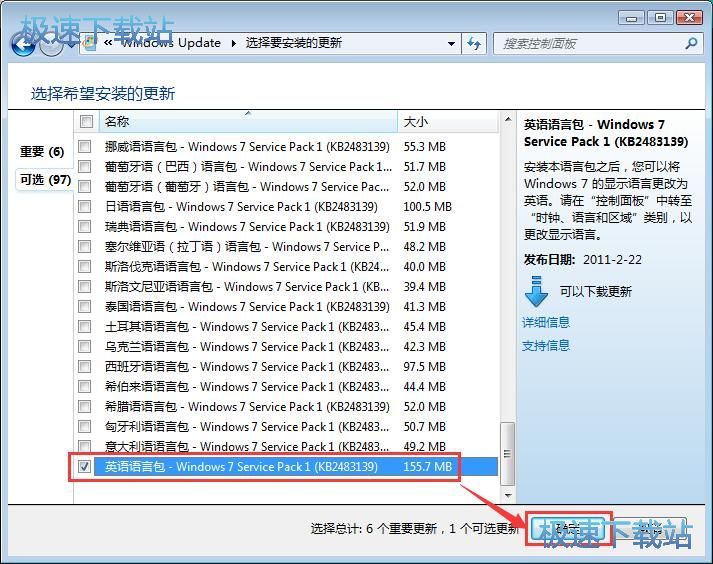Check the 希伯来语语言包 checkbox
The width and height of the screenshot is (713, 564).
tap(85, 387)
